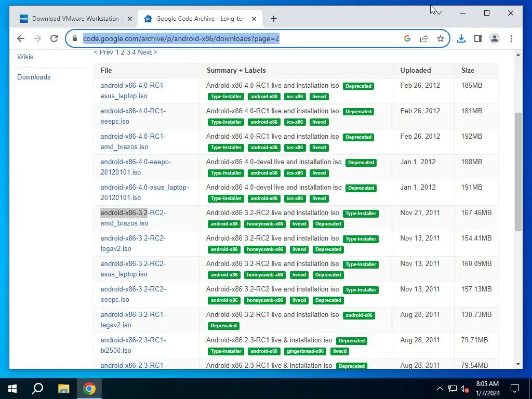Screen dimensions: 532x399
Task: Download android-x86-3.2-RC1-tegav2.iso
Action: [133, 320]
